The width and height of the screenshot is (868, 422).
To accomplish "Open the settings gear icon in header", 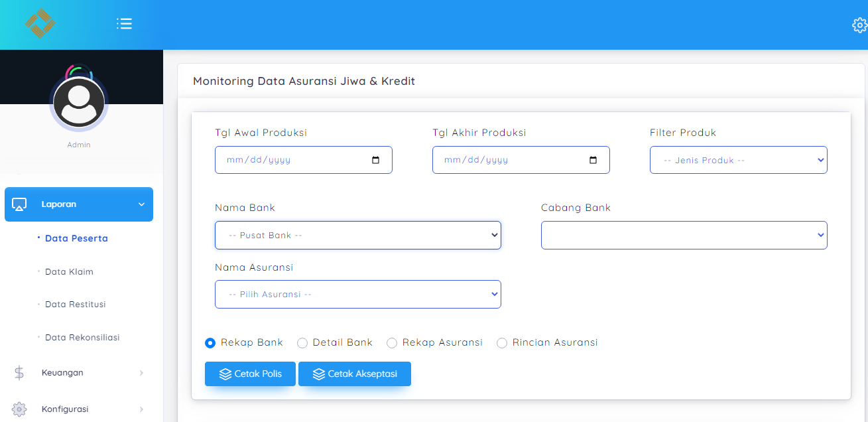I will pos(859,25).
